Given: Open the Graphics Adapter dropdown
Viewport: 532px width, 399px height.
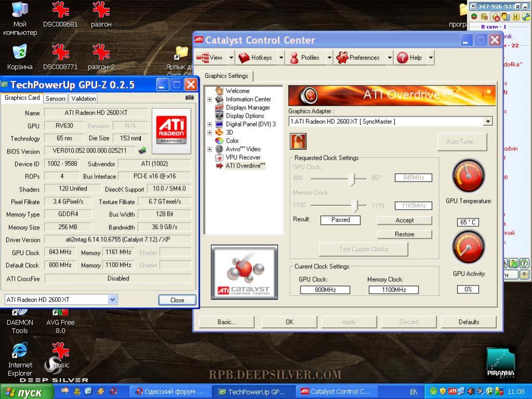Looking at the screenshot, I should tap(488, 121).
